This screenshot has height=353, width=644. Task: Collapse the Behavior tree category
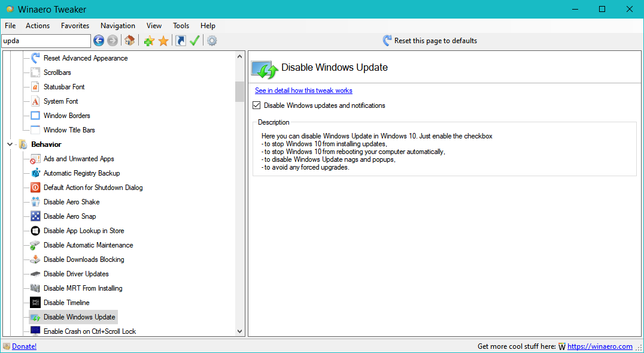coord(10,144)
